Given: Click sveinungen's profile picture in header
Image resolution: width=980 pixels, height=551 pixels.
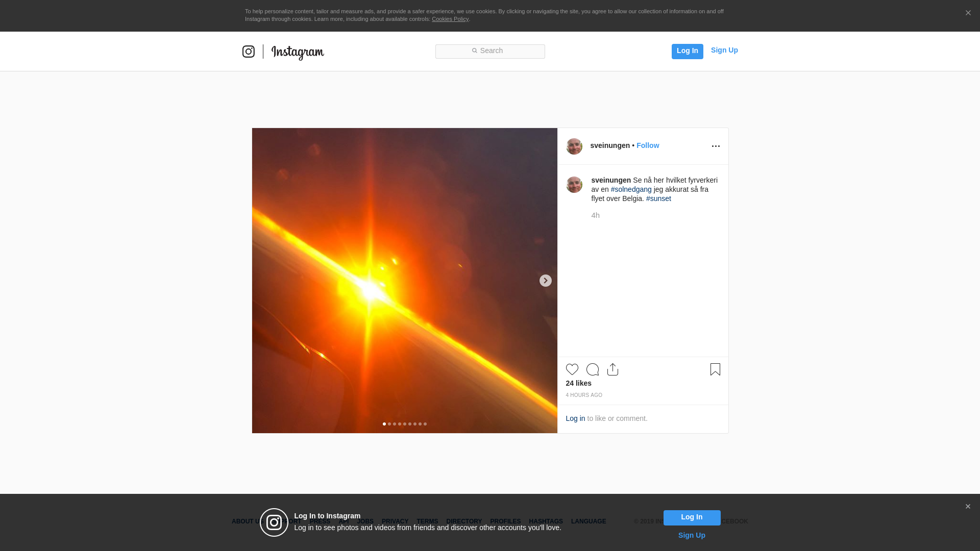Looking at the screenshot, I should (574, 146).
